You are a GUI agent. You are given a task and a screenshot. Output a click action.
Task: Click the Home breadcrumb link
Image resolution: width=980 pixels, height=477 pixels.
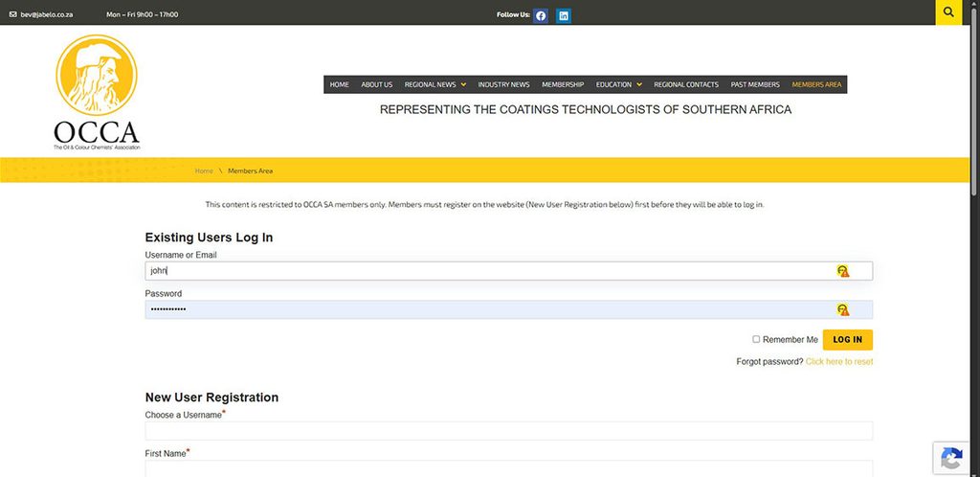[204, 170]
